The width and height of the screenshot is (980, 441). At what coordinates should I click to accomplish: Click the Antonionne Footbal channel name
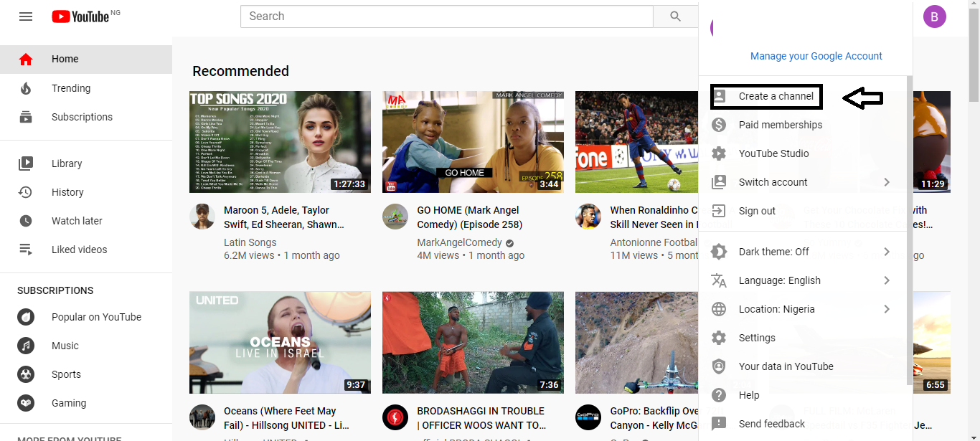pos(654,242)
